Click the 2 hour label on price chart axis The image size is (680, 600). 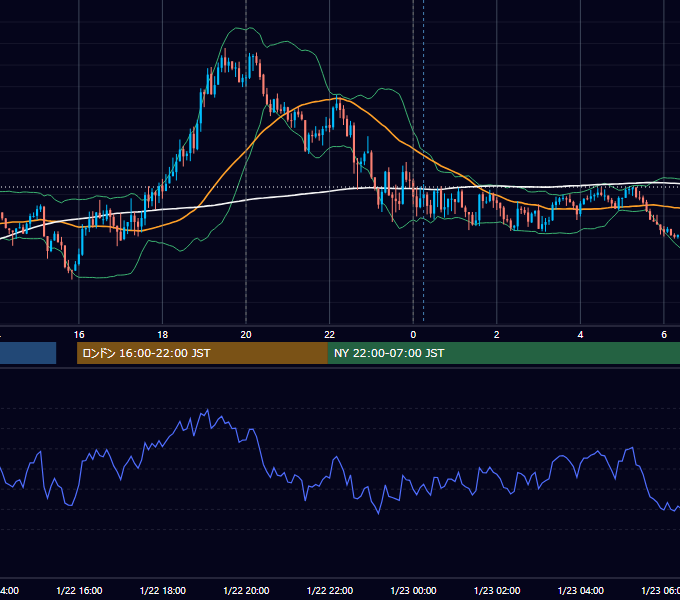tap(497, 335)
